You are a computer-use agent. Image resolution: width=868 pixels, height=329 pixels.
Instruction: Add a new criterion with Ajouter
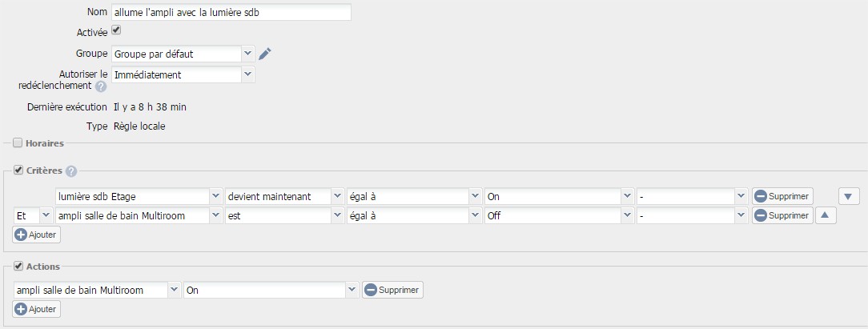[x=37, y=235]
